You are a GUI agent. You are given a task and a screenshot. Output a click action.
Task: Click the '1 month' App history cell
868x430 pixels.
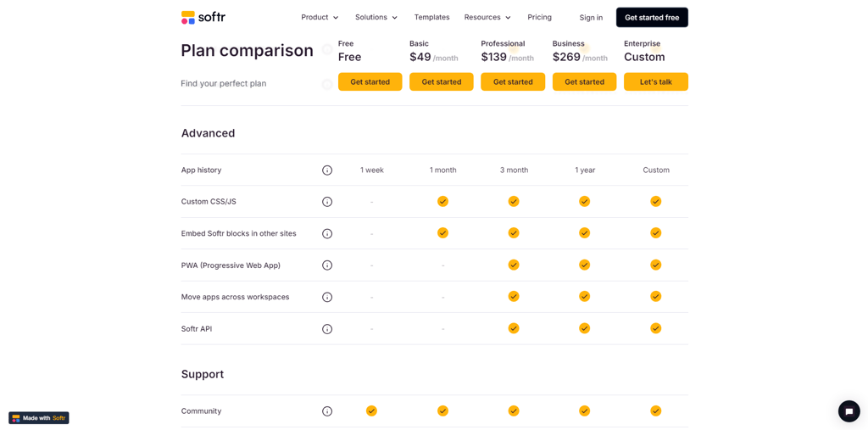click(442, 170)
